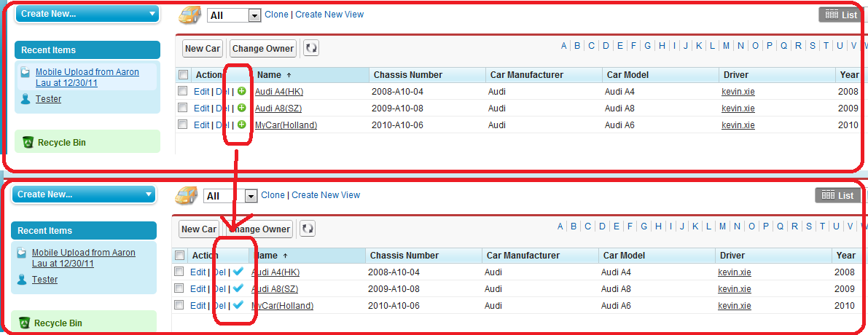The image size is (868, 335).
Task: Click green plus icon in Audi A4(HK) row
Action: pos(242,91)
